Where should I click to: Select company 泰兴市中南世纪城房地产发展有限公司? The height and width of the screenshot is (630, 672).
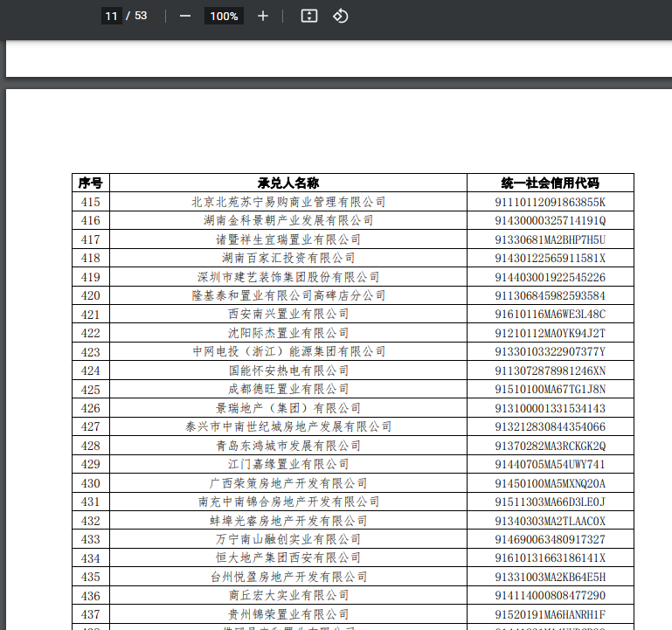click(x=288, y=426)
